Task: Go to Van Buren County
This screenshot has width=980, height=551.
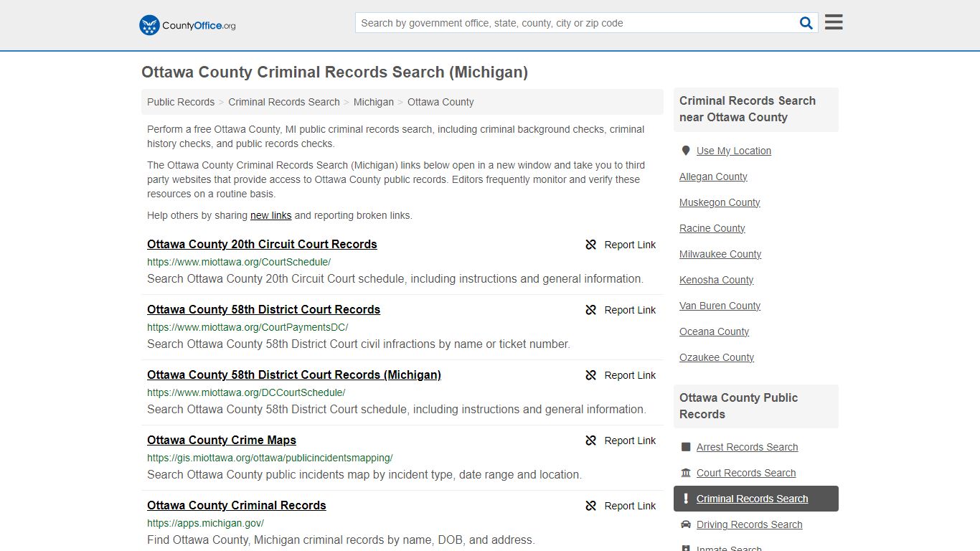Action: [x=720, y=306]
